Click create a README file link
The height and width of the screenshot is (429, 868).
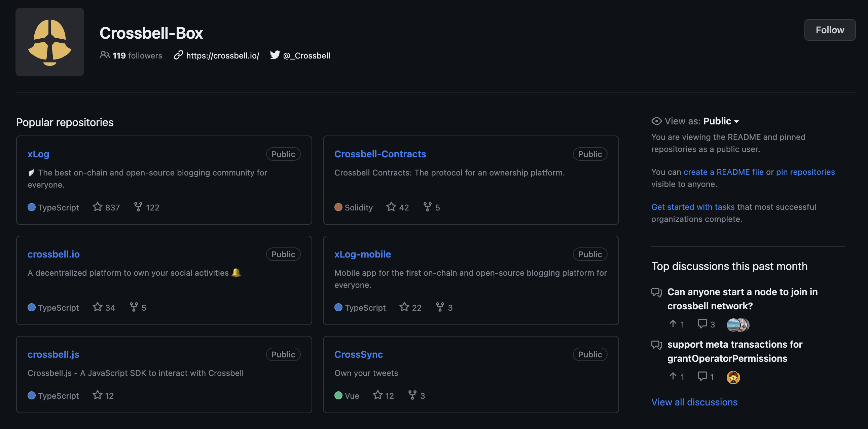point(723,172)
